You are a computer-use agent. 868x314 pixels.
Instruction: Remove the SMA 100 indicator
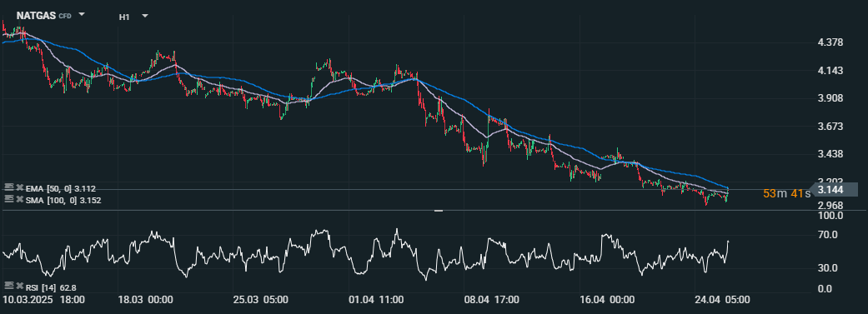click(19, 199)
